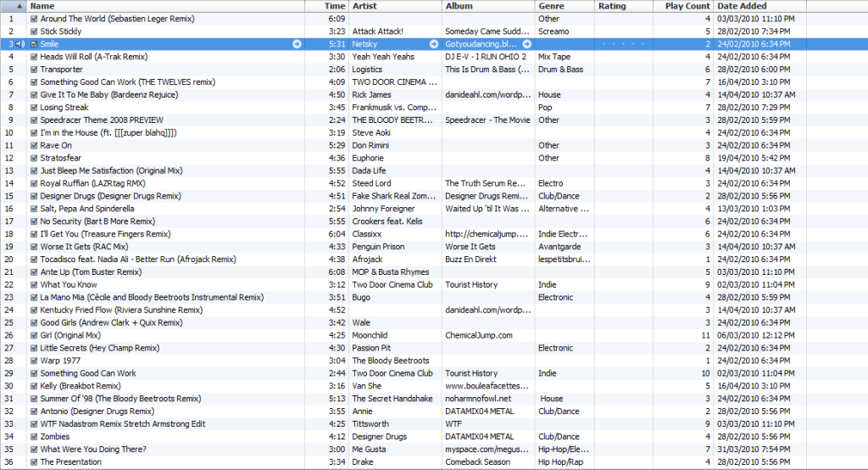The image size is (868, 470).
Task: Select the La Mano Mia track
Action: click(153, 298)
